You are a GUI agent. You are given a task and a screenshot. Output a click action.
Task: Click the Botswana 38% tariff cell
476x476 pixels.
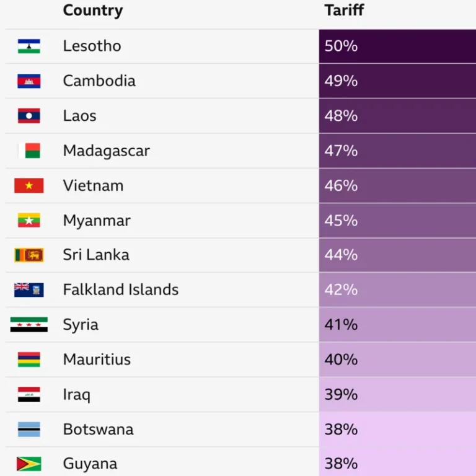click(x=397, y=430)
